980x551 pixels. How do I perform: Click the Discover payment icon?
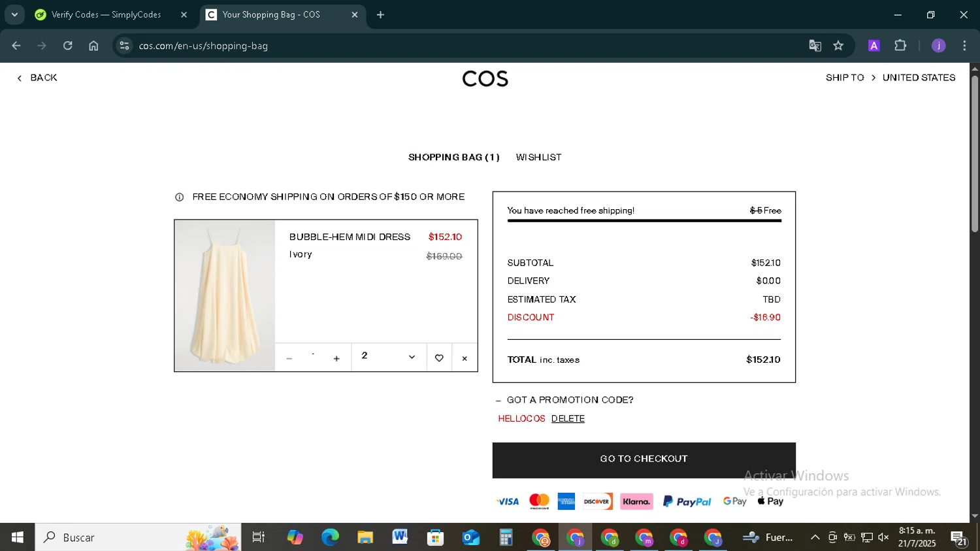pos(597,501)
